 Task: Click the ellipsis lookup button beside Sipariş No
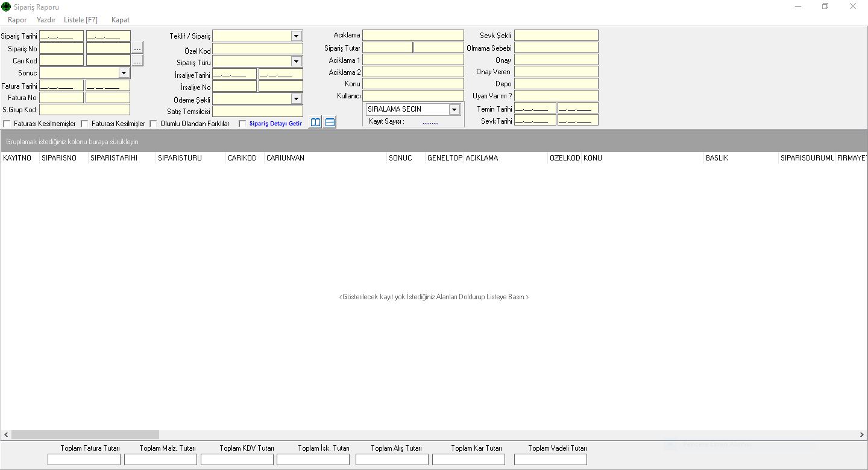tap(137, 48)
